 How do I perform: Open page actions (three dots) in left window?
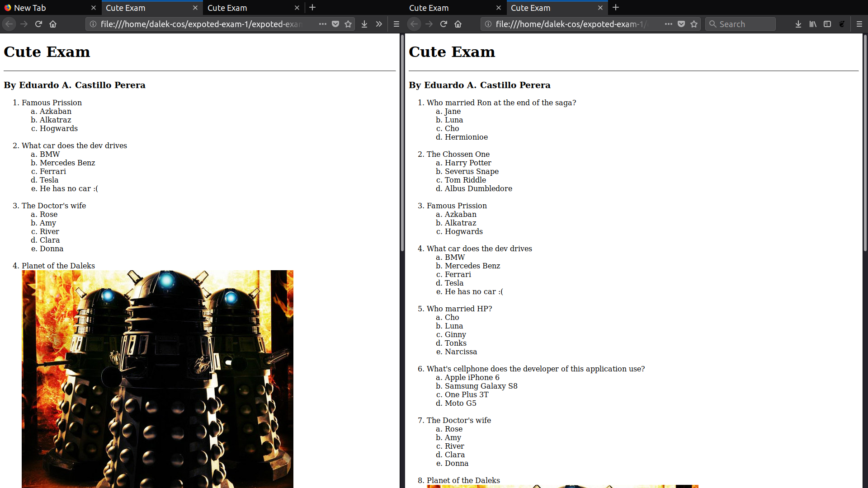coord(322,24)
